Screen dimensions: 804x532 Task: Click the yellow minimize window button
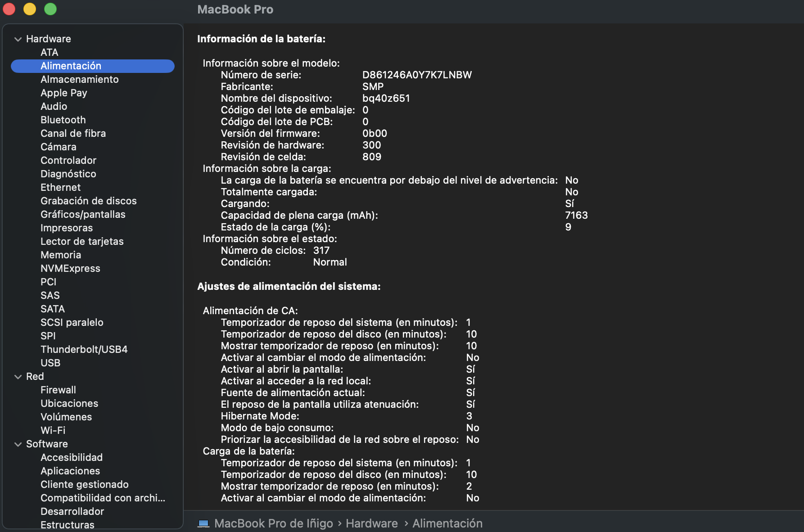pyautogui.click(x=30, y=9)
